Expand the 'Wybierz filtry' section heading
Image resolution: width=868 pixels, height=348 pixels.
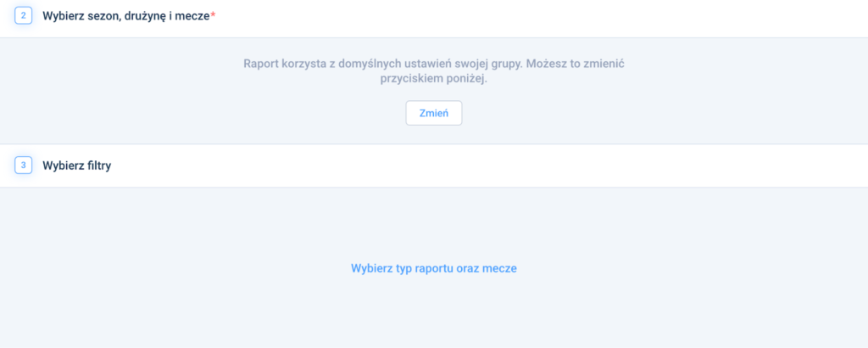(x=76, y=166)
